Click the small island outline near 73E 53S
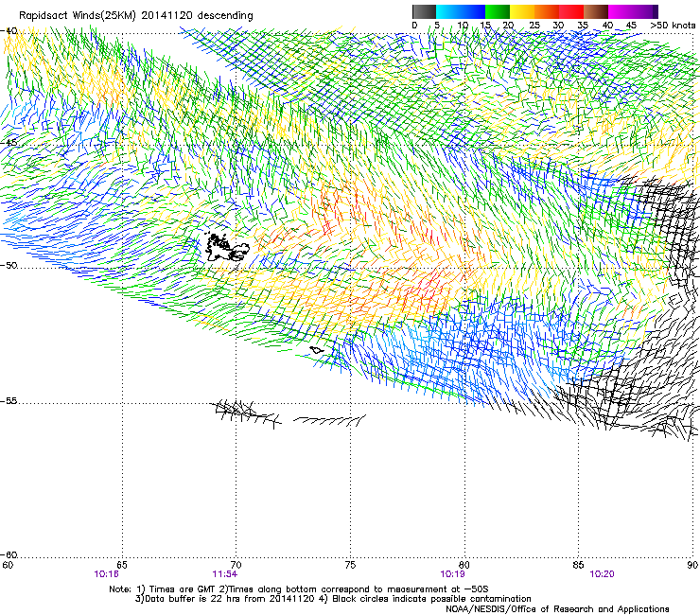700x615 pixels. pos(317,350)
